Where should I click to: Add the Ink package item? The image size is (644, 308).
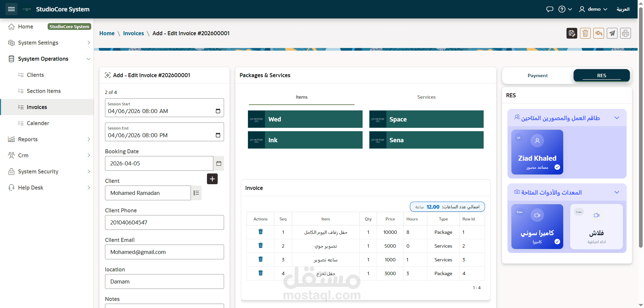click(305, 140)
